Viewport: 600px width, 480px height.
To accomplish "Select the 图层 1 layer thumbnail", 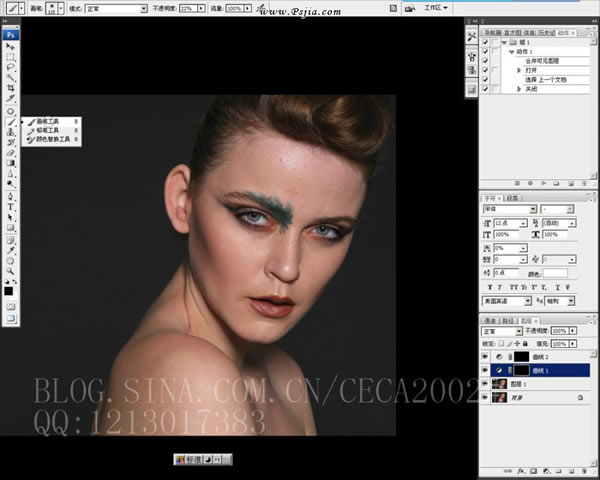I will (500, 384).
